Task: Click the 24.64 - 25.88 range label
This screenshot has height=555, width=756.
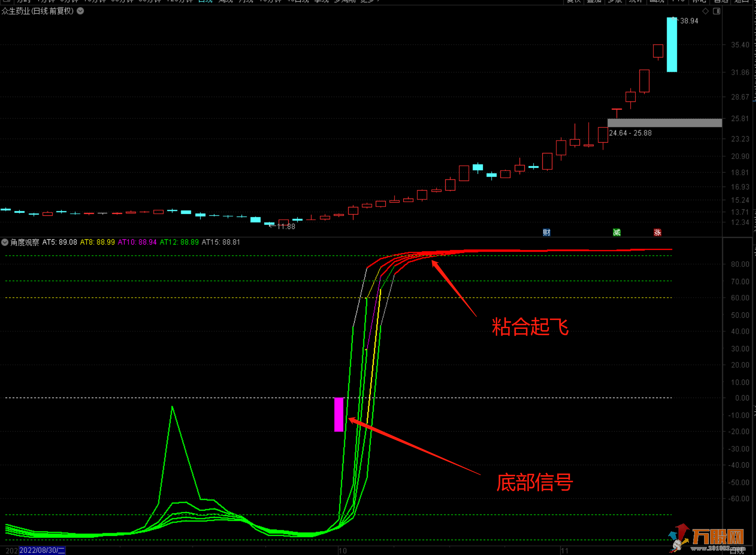Action: point(630,133)
